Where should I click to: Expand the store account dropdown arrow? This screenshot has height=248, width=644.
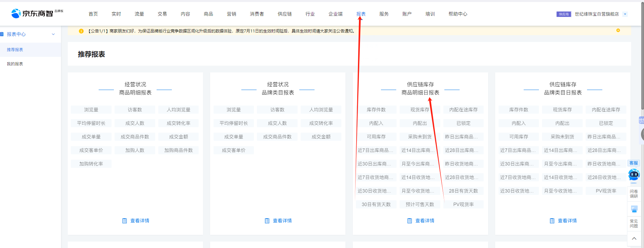point(625,14)
